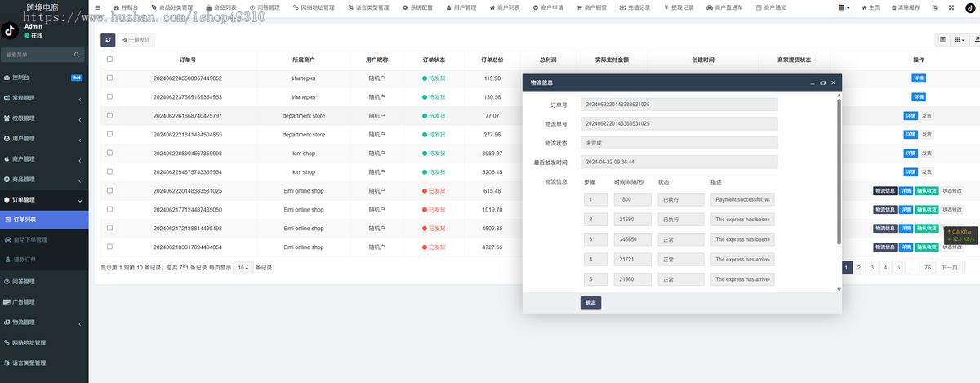Minimize the 物流信息 dialog
Viewport: 980px width, 383px height.
[x=812, y=82]
